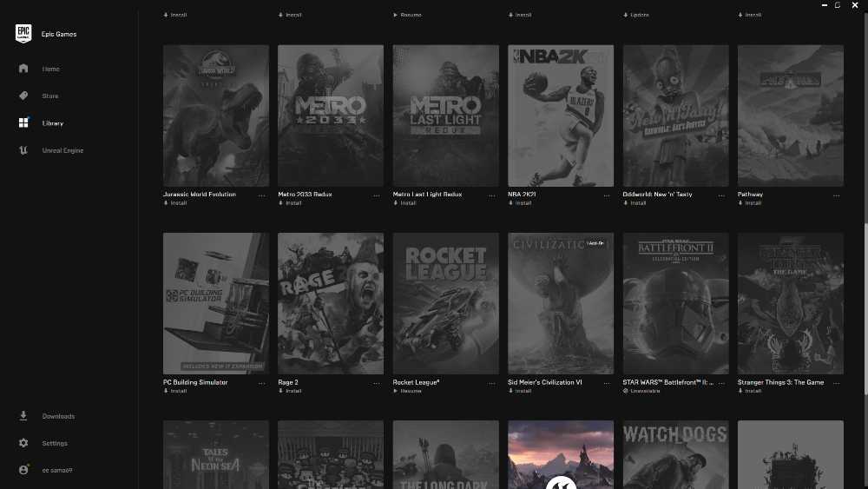Image resolution: width=868 pixels, height=489 pixels.
Task: Install PC Building Simulator
Action: [x=175, y=391]
